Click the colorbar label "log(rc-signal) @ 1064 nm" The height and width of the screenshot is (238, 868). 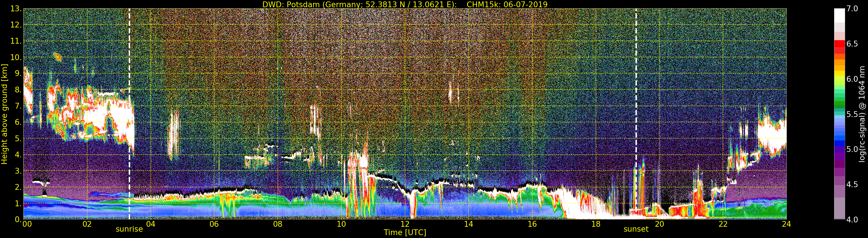coord(862,114)
